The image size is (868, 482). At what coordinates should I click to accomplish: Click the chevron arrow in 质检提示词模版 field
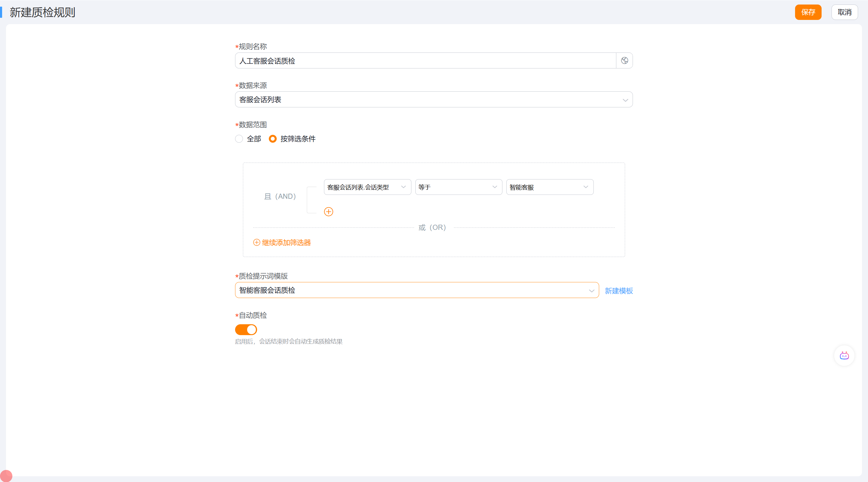click(x=591, y=291)
